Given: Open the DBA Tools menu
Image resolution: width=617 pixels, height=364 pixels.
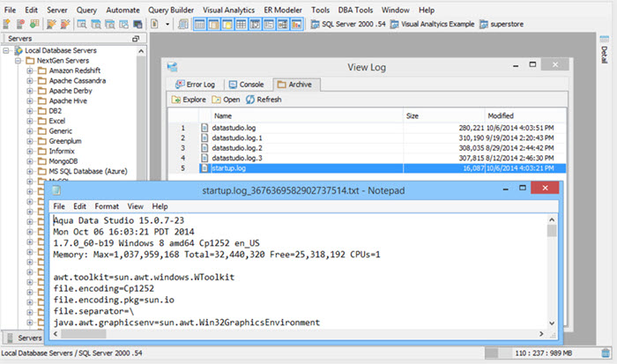Looking at the screenshot, I should (355, 10).
